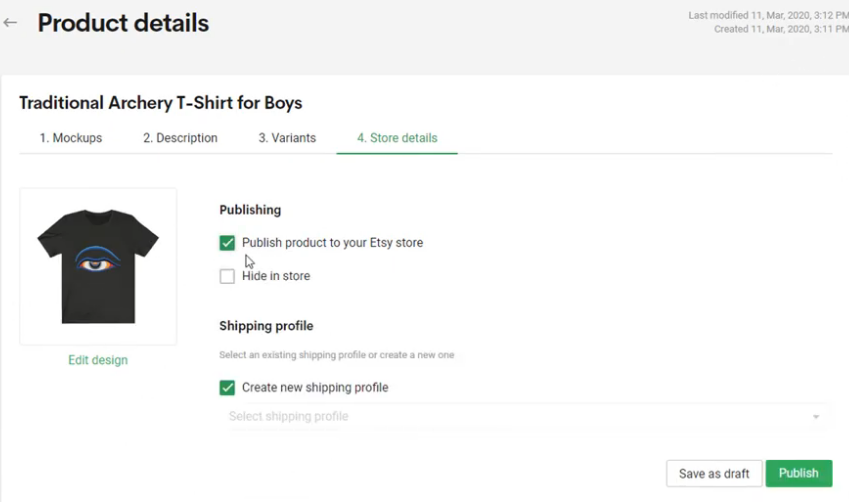Toggle the Create new shipping profile checkbox
This screenshot has height=502, width=849.
228,388
